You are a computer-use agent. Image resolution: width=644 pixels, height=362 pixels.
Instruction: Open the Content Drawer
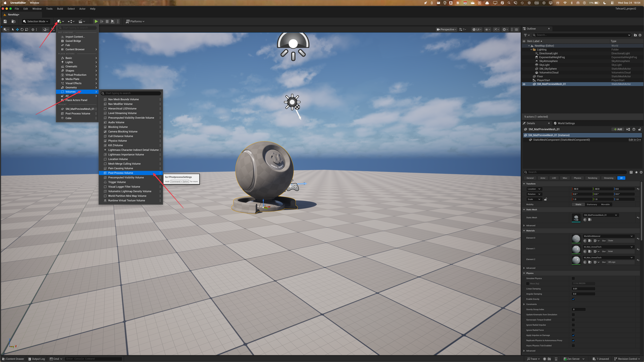13,359
